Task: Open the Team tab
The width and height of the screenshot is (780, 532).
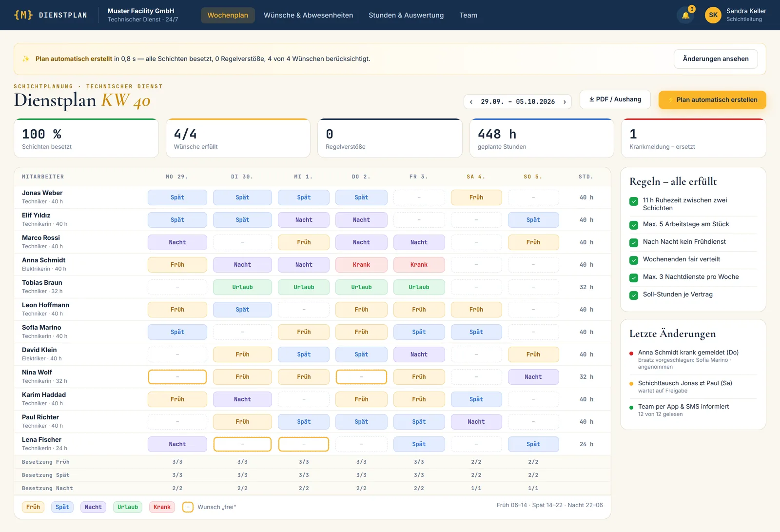Action: (468, 15)
